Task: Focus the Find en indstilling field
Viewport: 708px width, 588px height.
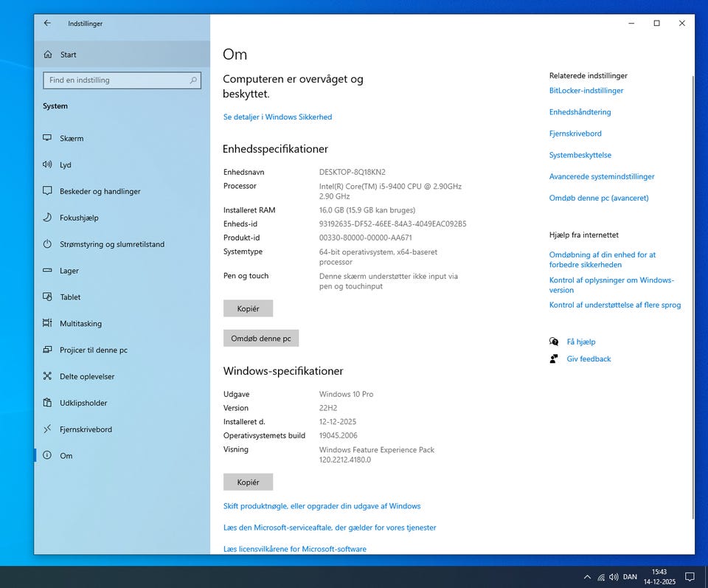Action: [x=122, y=80]
